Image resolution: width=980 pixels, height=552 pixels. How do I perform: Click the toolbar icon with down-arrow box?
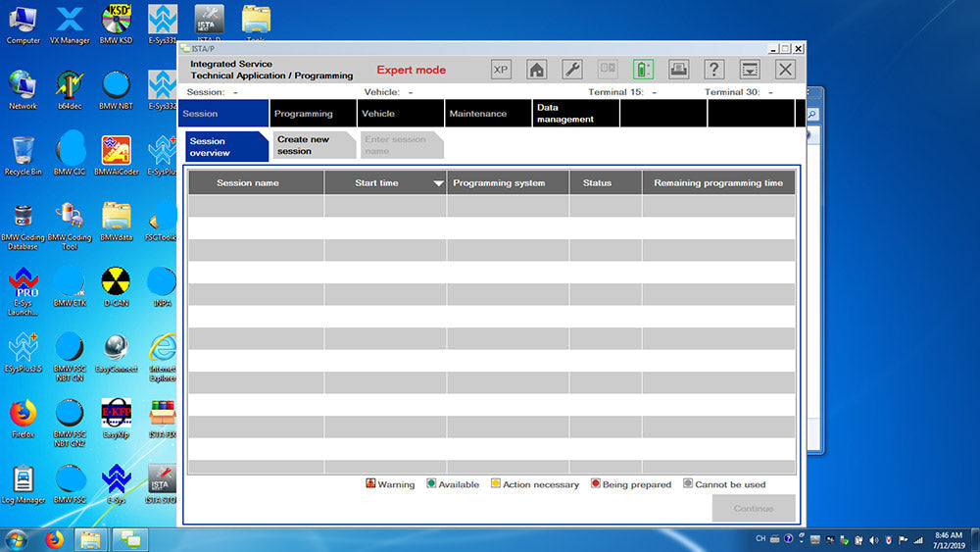(750, 70)
